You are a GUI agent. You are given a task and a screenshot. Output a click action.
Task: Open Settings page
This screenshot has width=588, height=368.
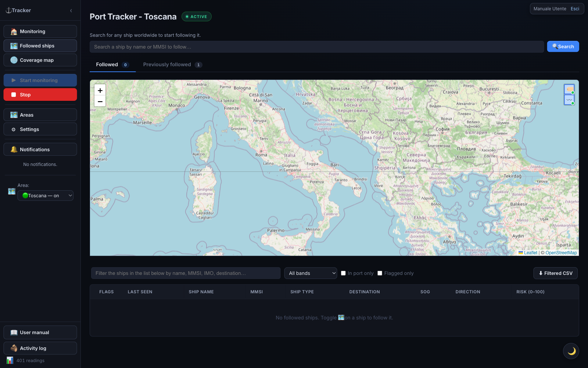coord(40,129)
